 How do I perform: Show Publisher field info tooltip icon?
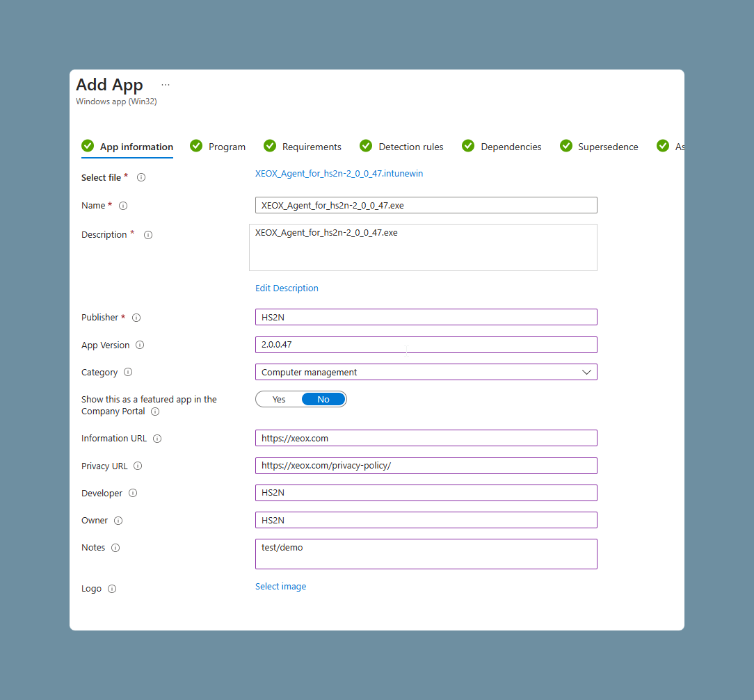click(x=136, y=318)
